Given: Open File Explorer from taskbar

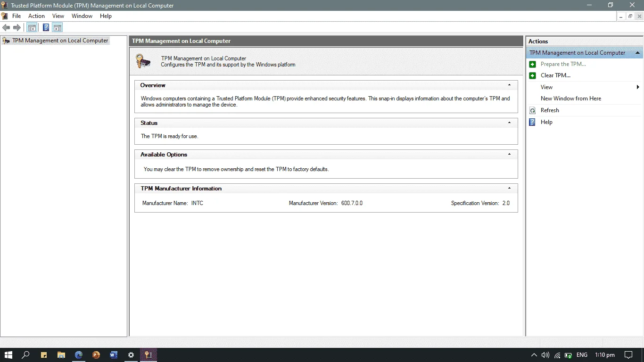Looking at the screenshot, I should [61, 355].
